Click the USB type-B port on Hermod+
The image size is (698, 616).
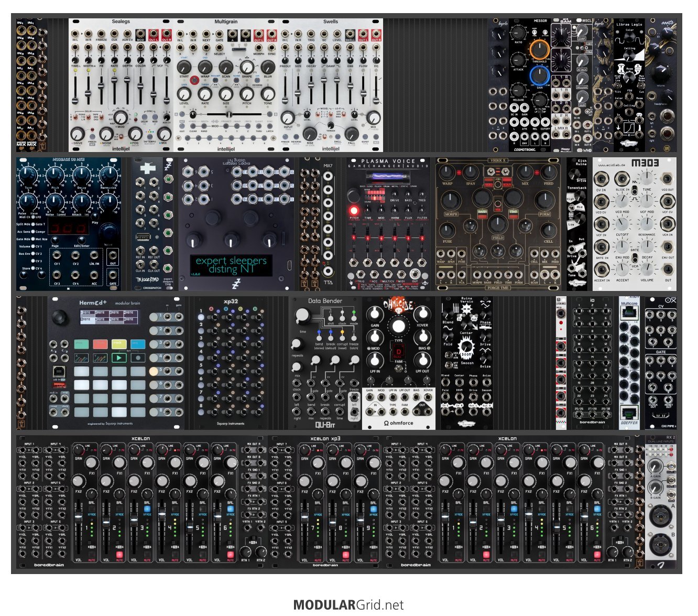(59, 371)
